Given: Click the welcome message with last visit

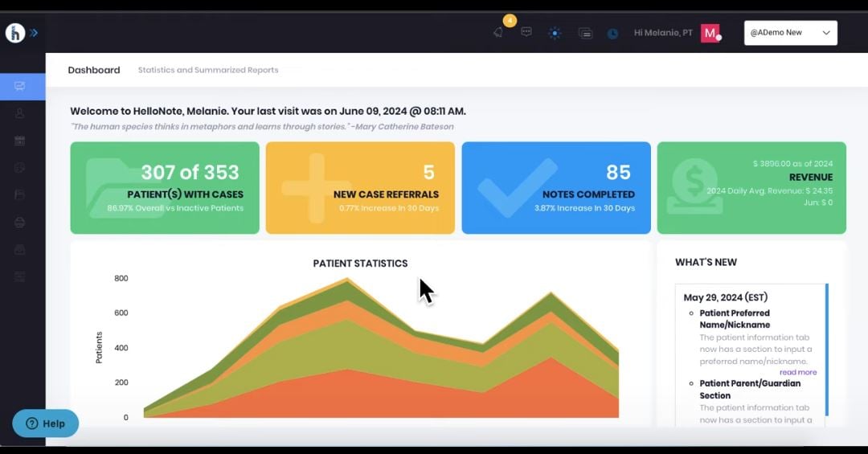Looking at the screenshot, I should (268, 111).
